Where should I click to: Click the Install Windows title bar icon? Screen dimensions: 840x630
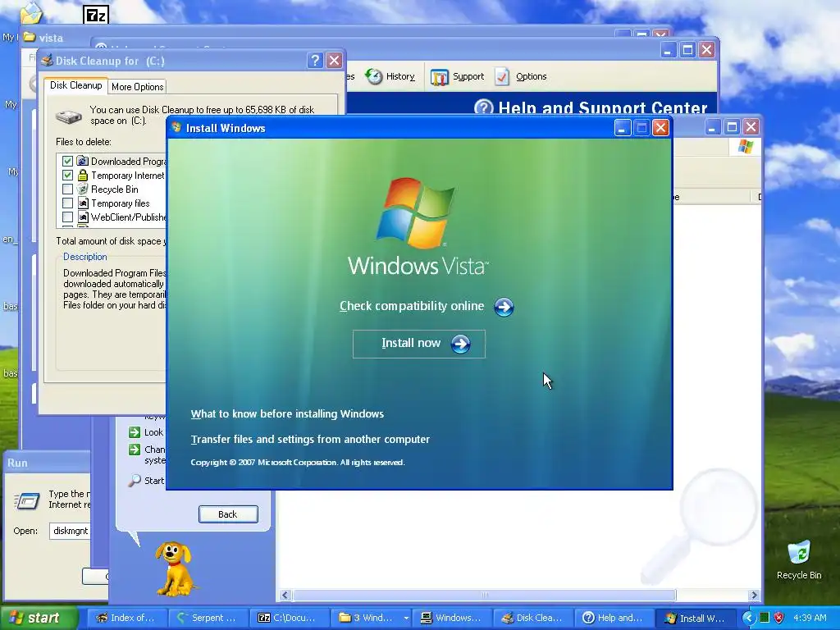click(177, 127)
